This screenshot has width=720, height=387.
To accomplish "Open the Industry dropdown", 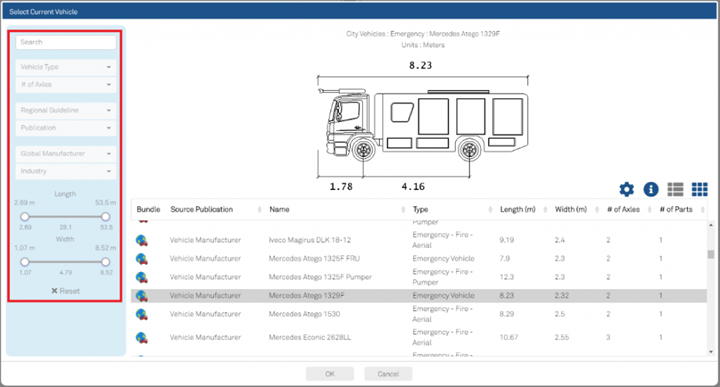I will coord(66,171).
